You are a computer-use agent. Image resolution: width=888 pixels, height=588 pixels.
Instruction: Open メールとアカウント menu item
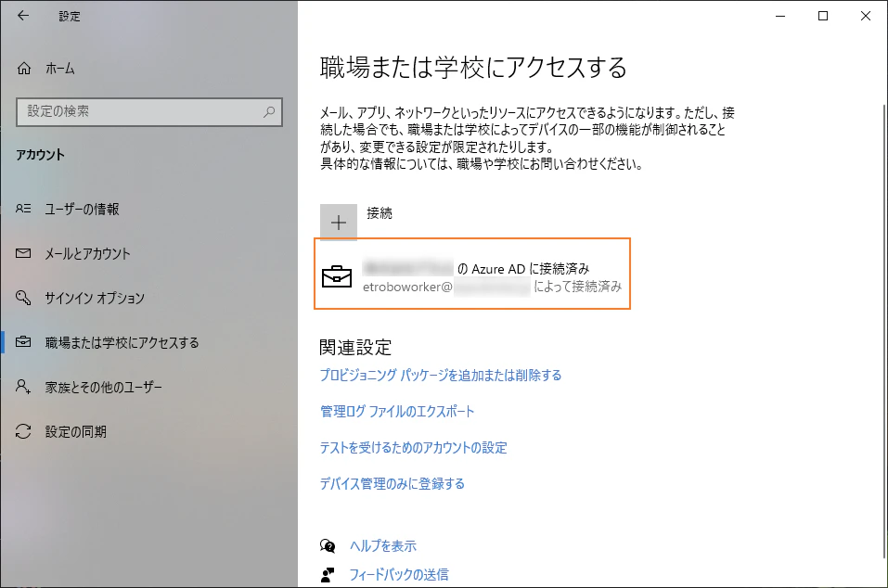point(87,253)
